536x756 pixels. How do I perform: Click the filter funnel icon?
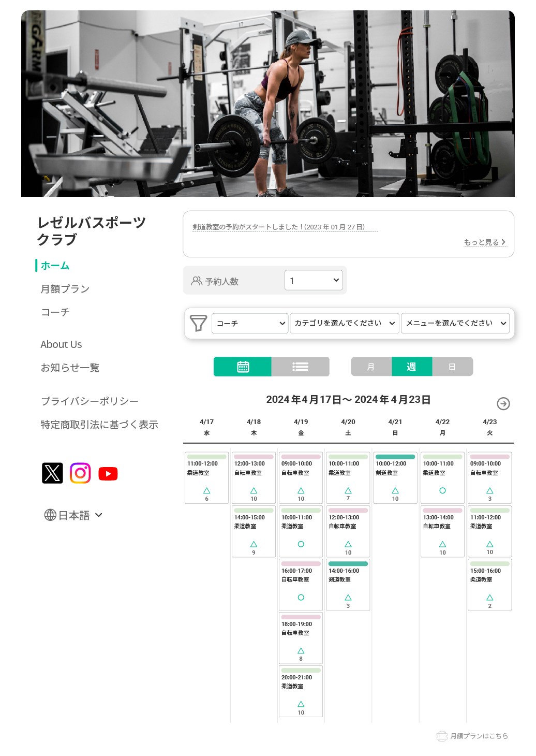pyautogui.click(x=198, y=323)
